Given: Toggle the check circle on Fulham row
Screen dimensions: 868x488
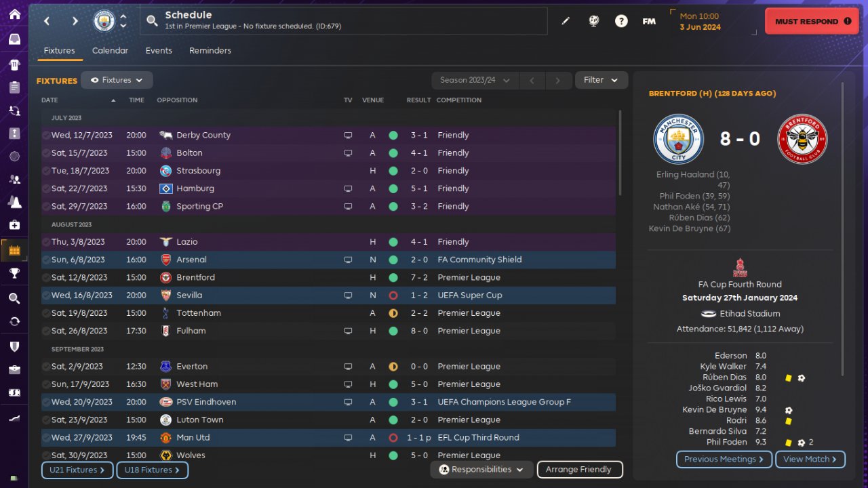Looking at the screenshot, I should tap(45, 331).
